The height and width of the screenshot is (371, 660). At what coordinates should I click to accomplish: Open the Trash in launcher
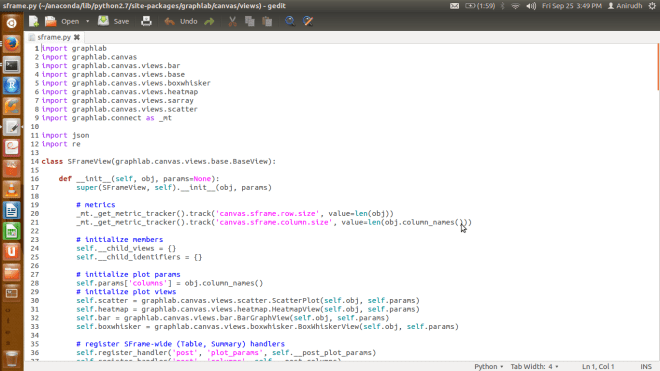coord(11,359)
